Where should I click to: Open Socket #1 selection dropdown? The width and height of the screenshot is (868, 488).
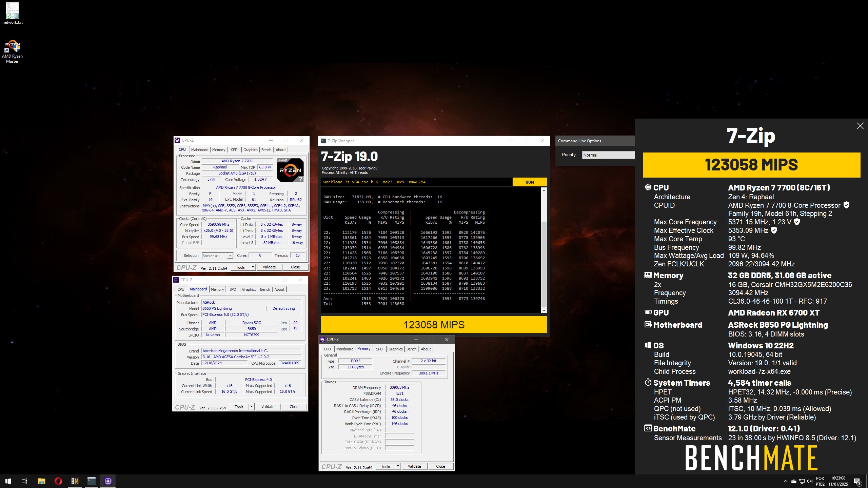(x=217, y=256)
